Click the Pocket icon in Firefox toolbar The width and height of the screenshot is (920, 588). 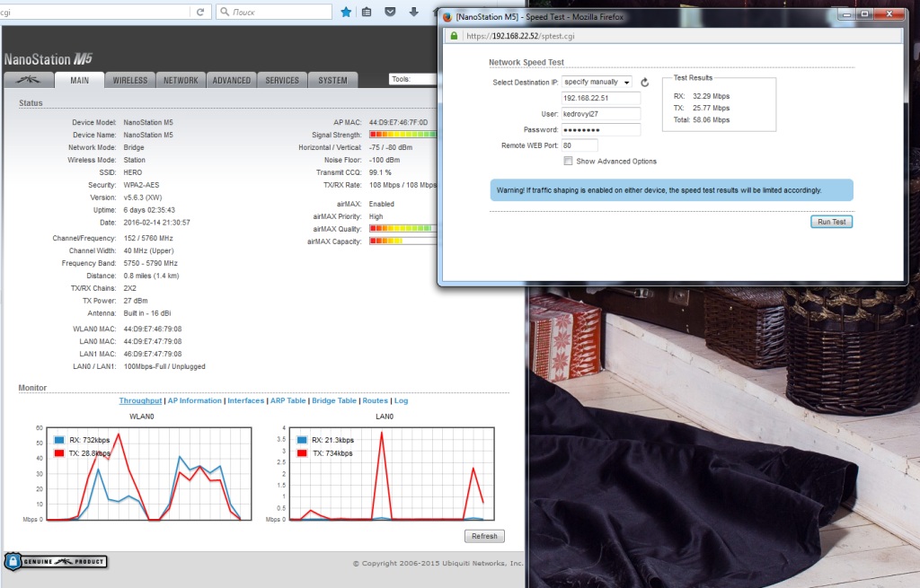[x=390, y=12]
